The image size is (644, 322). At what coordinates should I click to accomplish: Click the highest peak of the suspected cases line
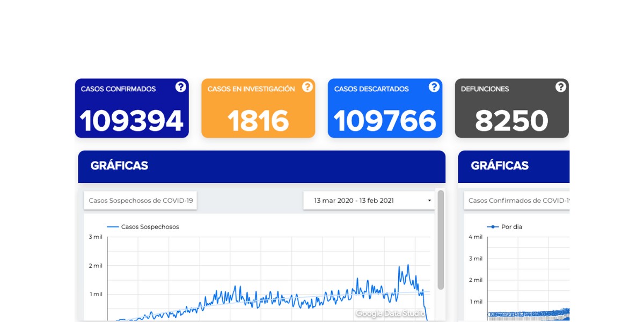[x=408, y=265]
